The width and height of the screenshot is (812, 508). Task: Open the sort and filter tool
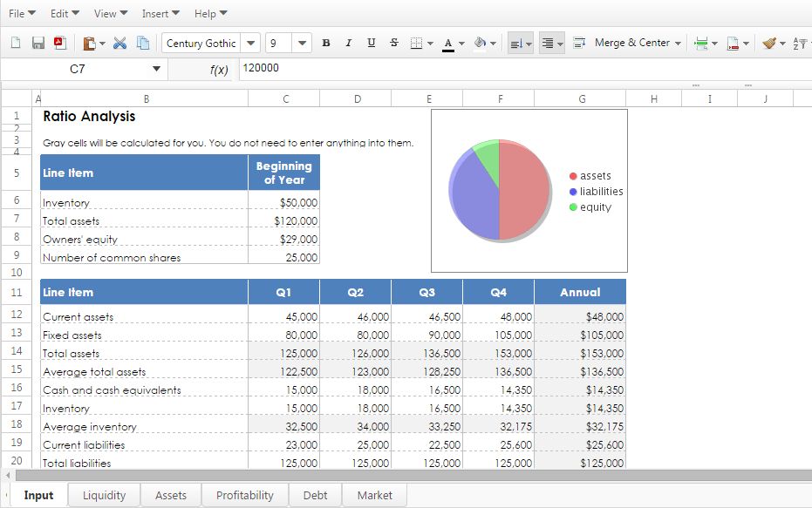pyautogui.click(x=800, y=42)
